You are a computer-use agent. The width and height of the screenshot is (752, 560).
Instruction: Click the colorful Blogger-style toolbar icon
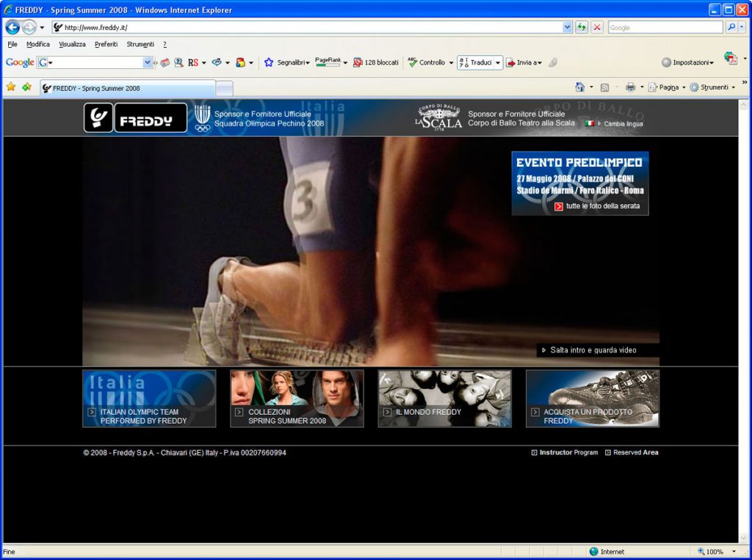tap(241, 62)
